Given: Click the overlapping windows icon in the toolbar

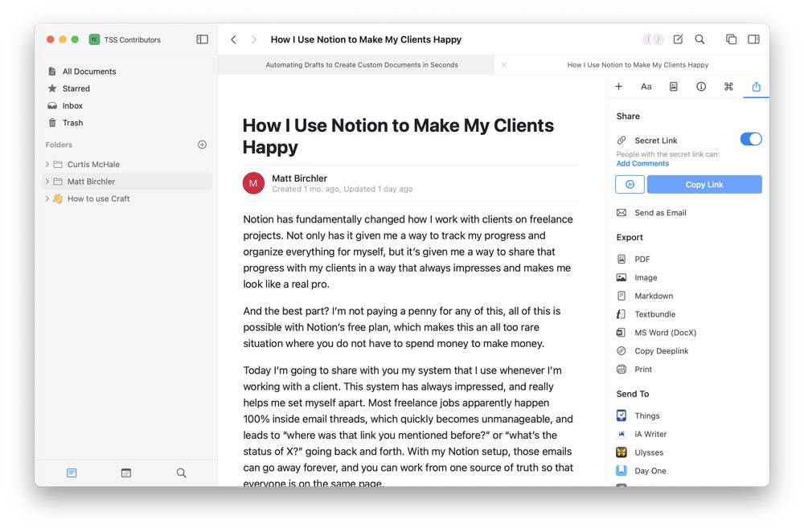Looking at the screenshot, I should [731, 39].
